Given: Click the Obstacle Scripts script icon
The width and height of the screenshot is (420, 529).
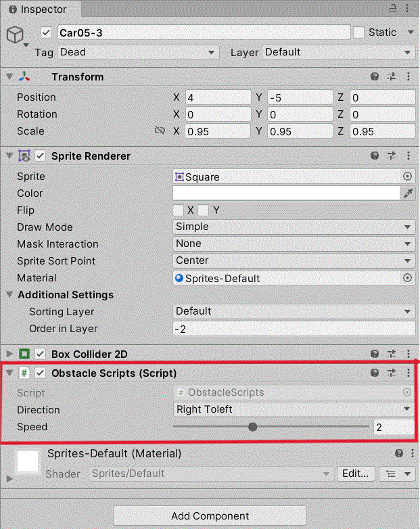Looking at the screenshot, I should click(x=24, y=373).
